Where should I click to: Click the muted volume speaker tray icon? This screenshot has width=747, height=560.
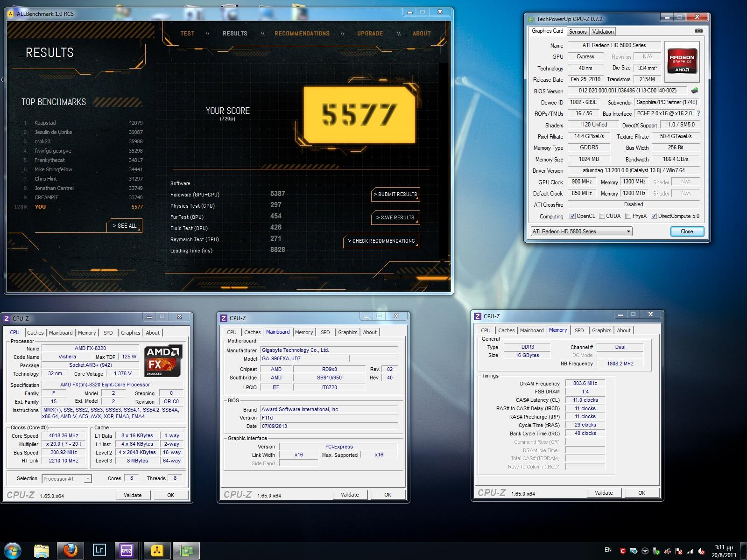point(701,551)
